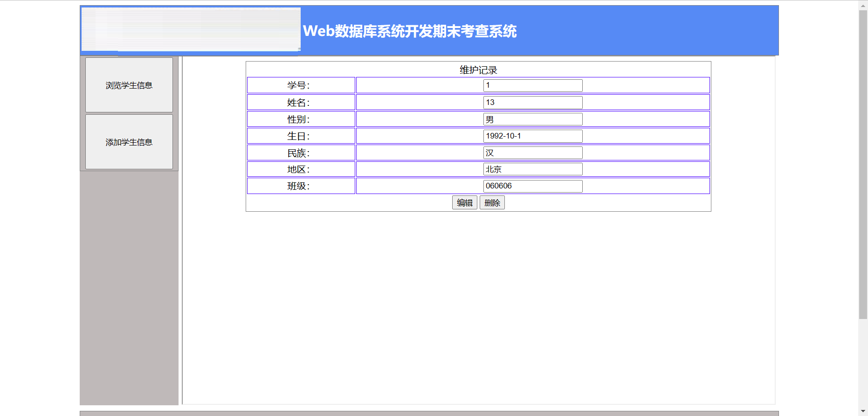Click the 性别: label cell
The height and width of the screenshot is (416, 868).
[x=301, y=119]
